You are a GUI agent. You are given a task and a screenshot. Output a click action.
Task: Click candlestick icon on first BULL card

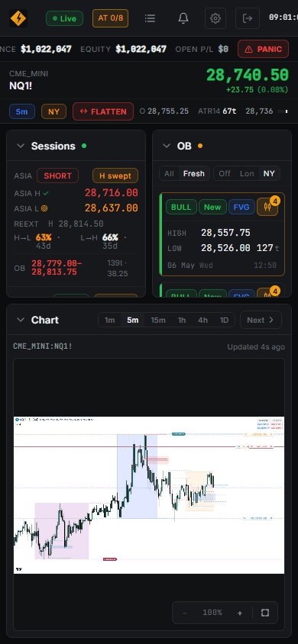click(x=267, y=207)
